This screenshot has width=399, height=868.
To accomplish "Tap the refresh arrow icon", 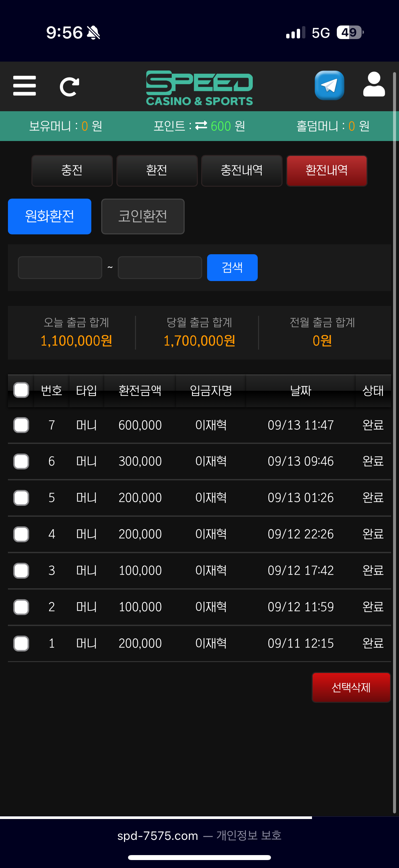I will click(69, 87).
